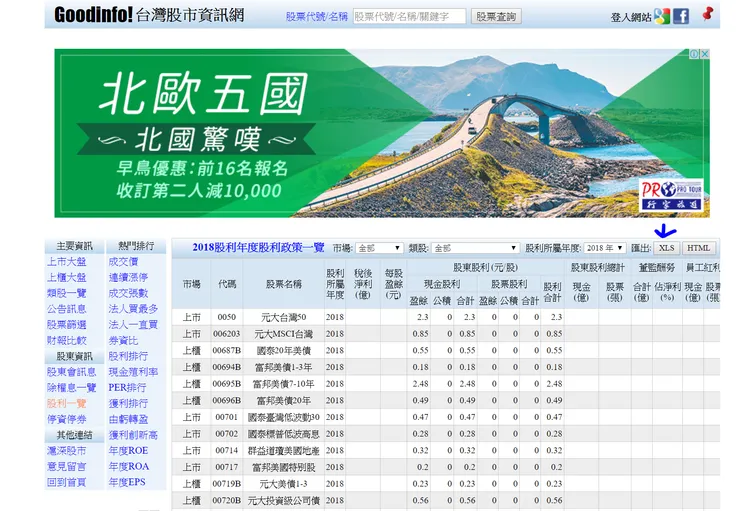This screenshot has width=740, height=511.
Task: Open the 股利所屬年度 year dropdown
Action: (605, 248)
